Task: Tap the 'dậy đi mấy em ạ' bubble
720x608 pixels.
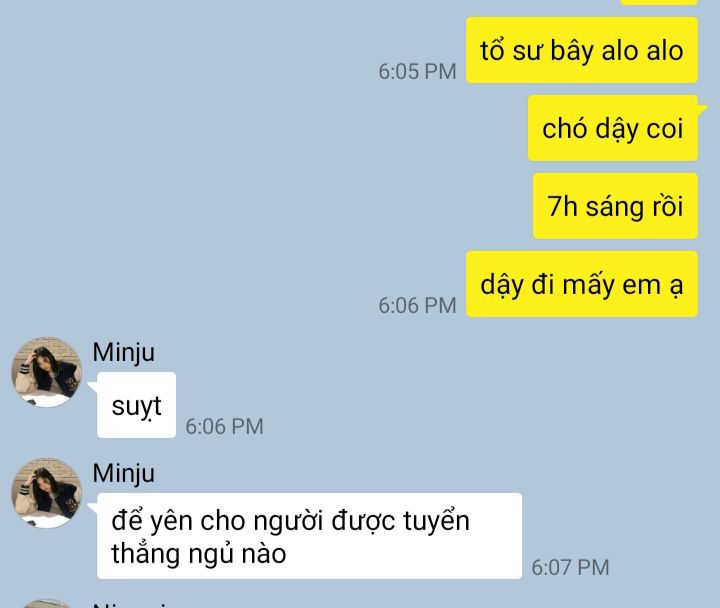Action: (582, 284)
